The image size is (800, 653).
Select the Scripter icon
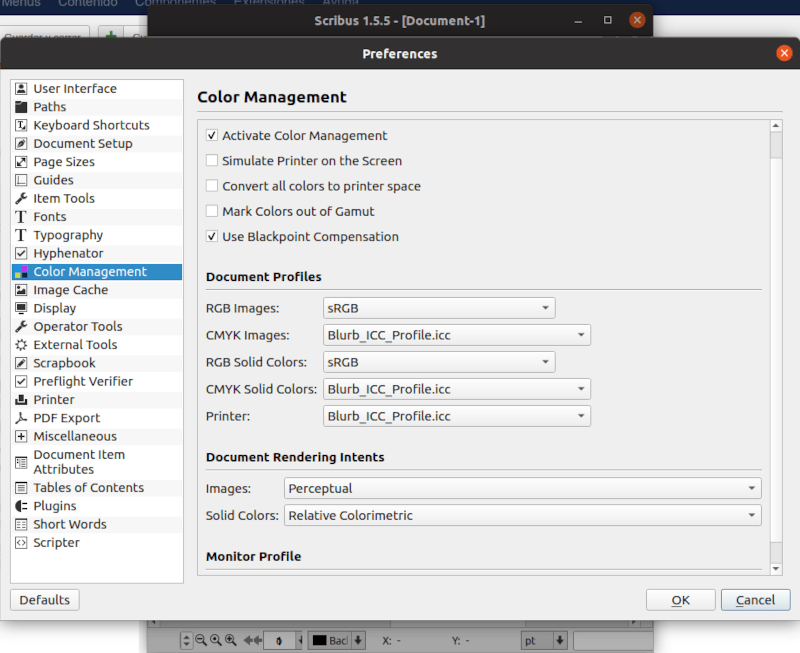pos(21,543)
